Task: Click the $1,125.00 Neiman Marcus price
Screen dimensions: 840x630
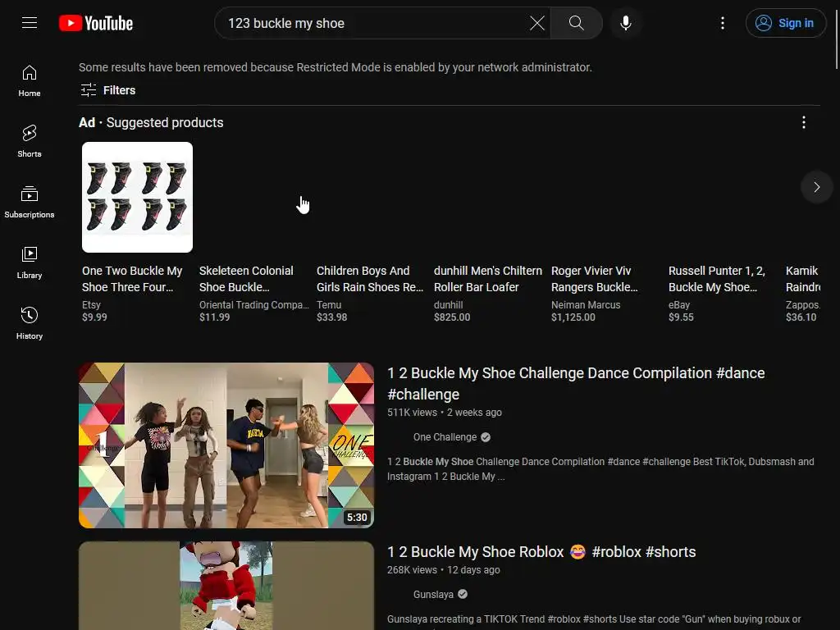Action: tap(573, 317)
